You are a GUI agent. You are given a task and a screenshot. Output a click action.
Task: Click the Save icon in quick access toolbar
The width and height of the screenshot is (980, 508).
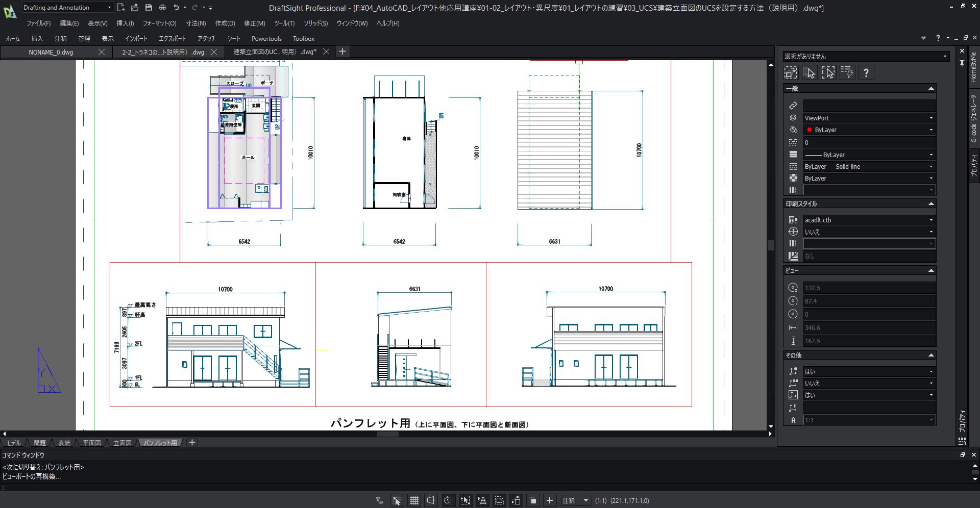149,8
